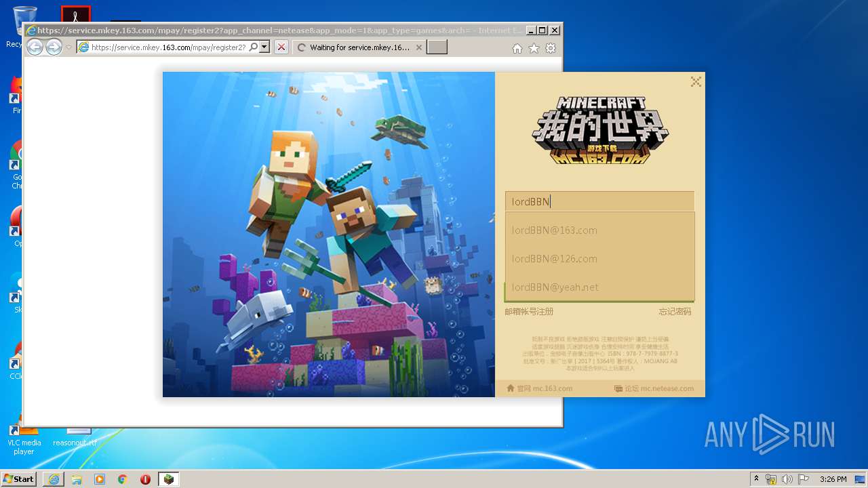This screenshot has height=488, width=868.
Task: Expand the address bar autocomplete dropdown
Action: click(x=264, y=47)
